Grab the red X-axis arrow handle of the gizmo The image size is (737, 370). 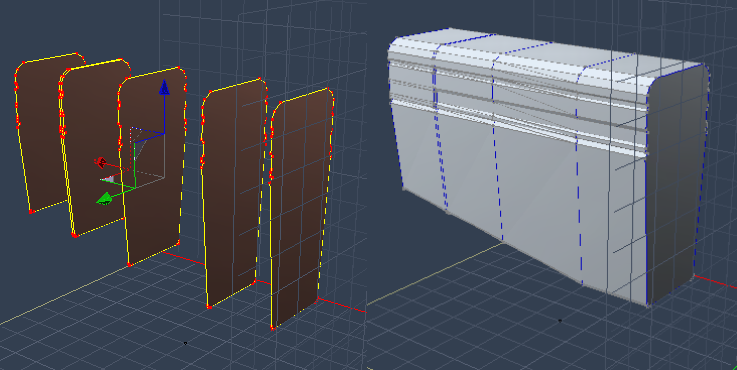point(101,163)
